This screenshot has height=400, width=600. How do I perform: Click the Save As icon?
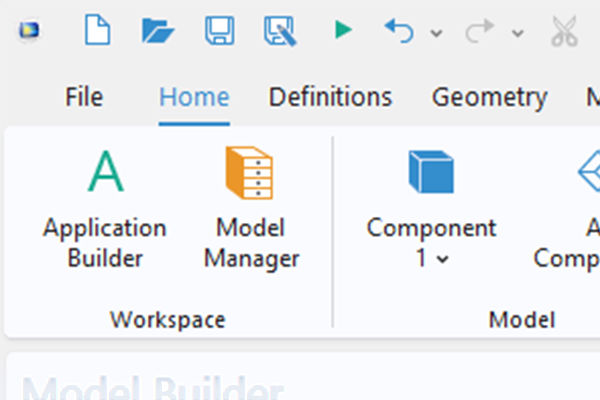tap(281, 31)
